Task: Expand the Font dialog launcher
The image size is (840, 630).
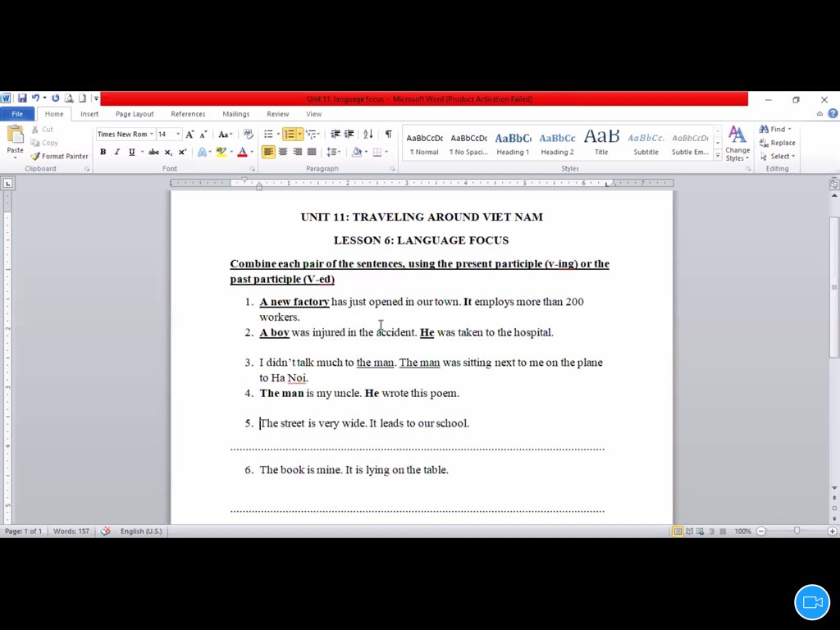Action: coord(252,169)
